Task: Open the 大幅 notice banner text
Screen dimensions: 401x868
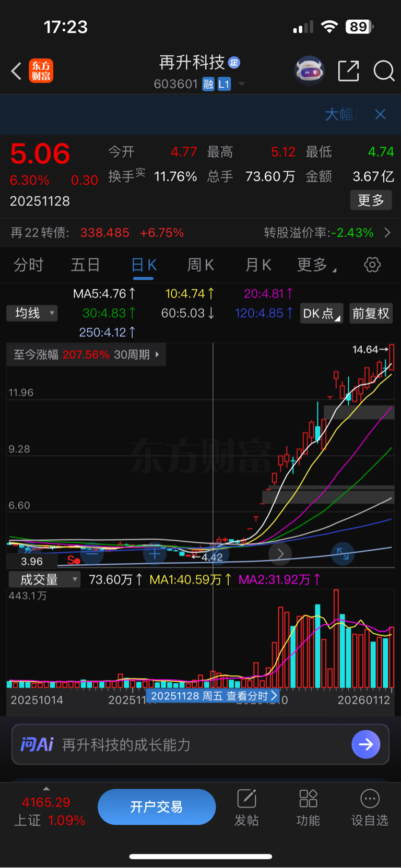Action: (342, 114)
